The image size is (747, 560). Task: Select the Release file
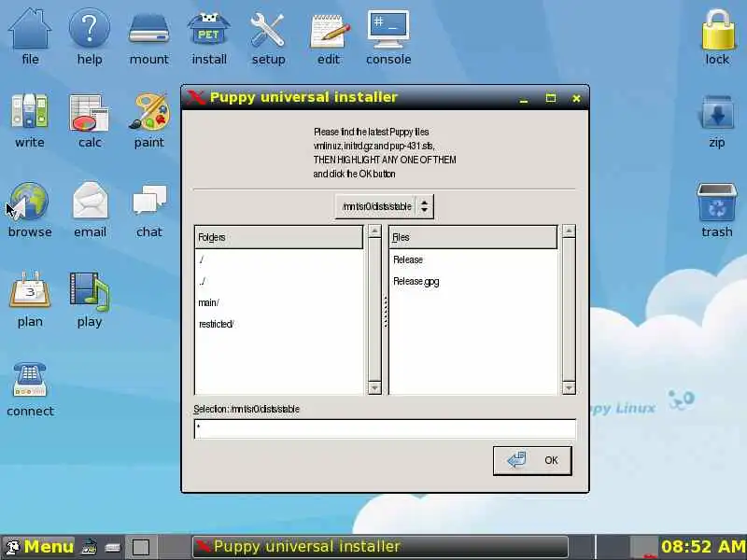(x=472, y=260)
